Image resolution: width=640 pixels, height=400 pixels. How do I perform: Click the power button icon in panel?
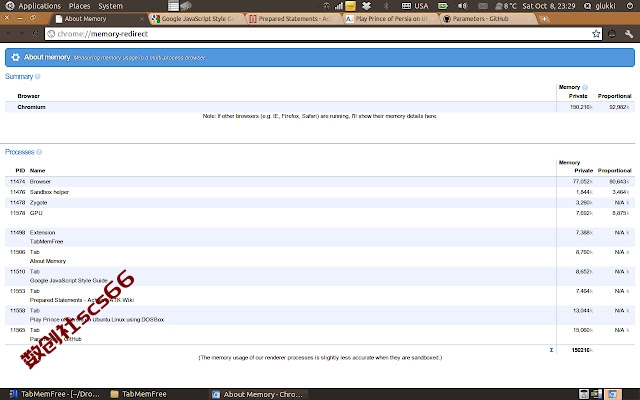629,6
